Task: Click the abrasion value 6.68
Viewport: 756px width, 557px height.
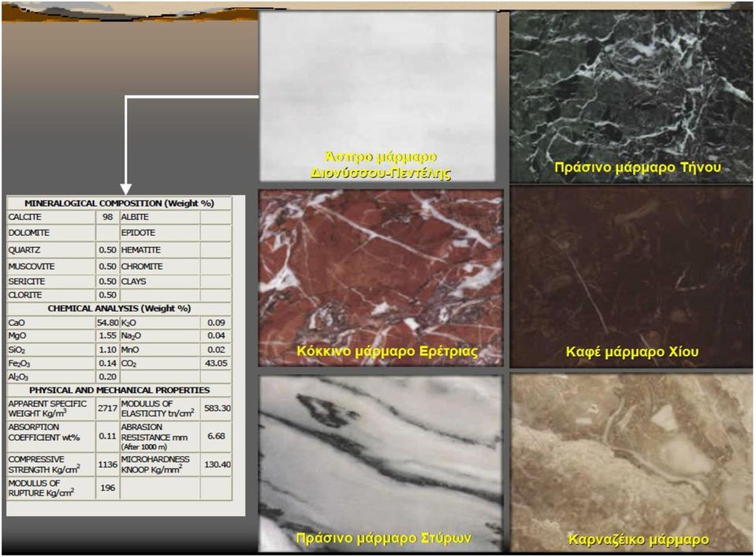Action: [216, 436]
